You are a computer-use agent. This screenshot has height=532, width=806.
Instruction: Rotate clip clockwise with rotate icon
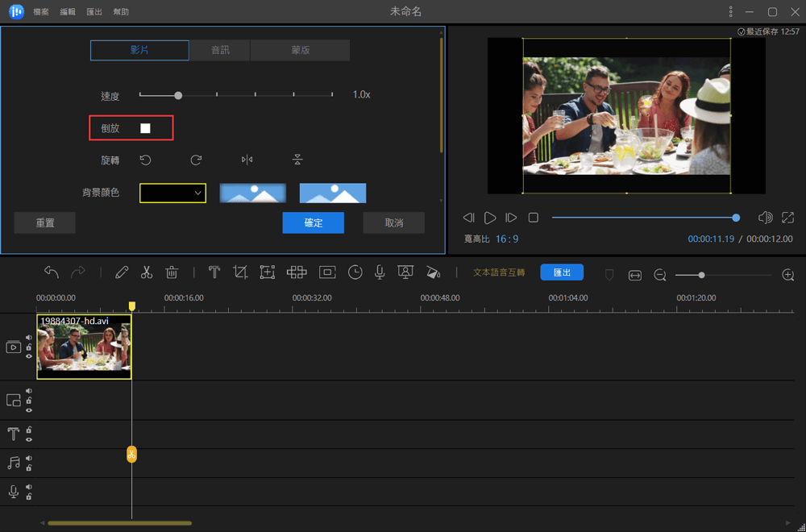tap(196, 160)
